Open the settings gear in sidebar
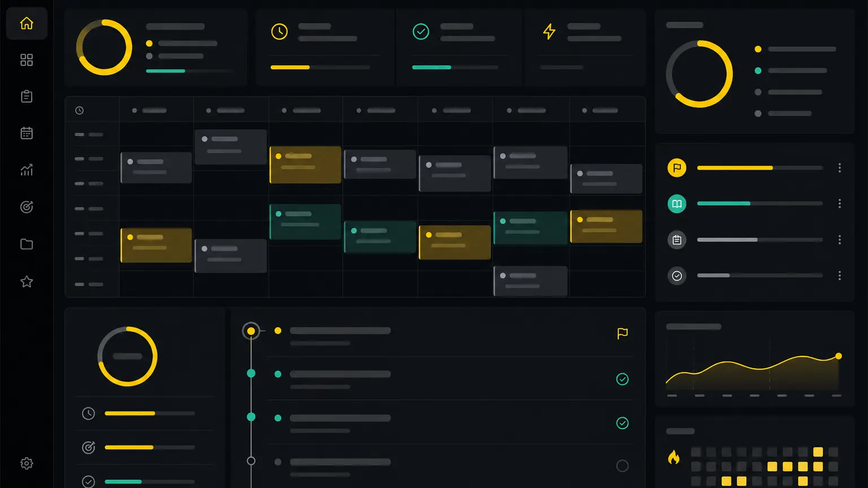Screen dimensions: 868x488 (x=27, y=464)
